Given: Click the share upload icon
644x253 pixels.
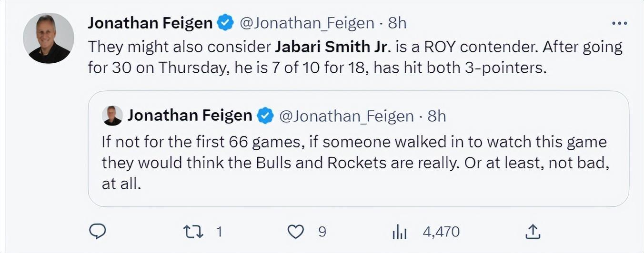Looking at the screenshot, I should click(532, 232).
